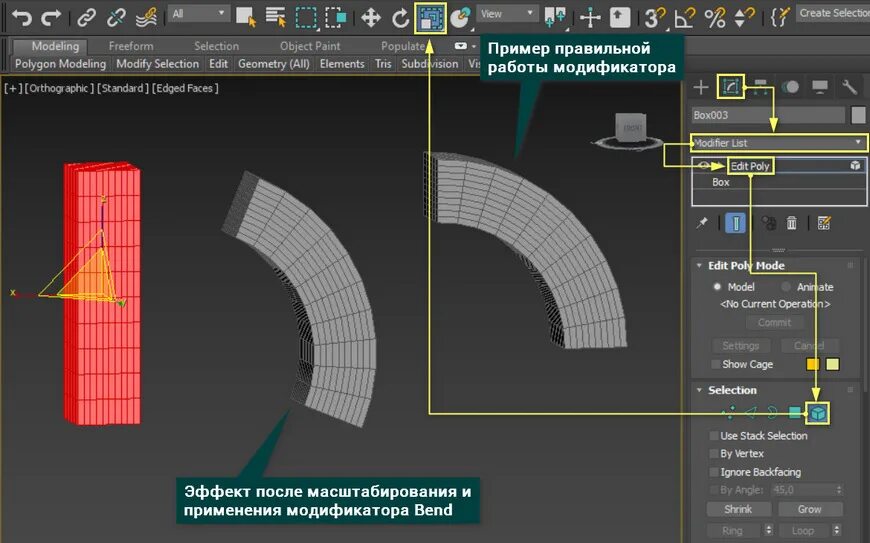The image size is (870, 543).
Task: Toggle Edit Poly modifier eye visibility
Action: (704, 166)
